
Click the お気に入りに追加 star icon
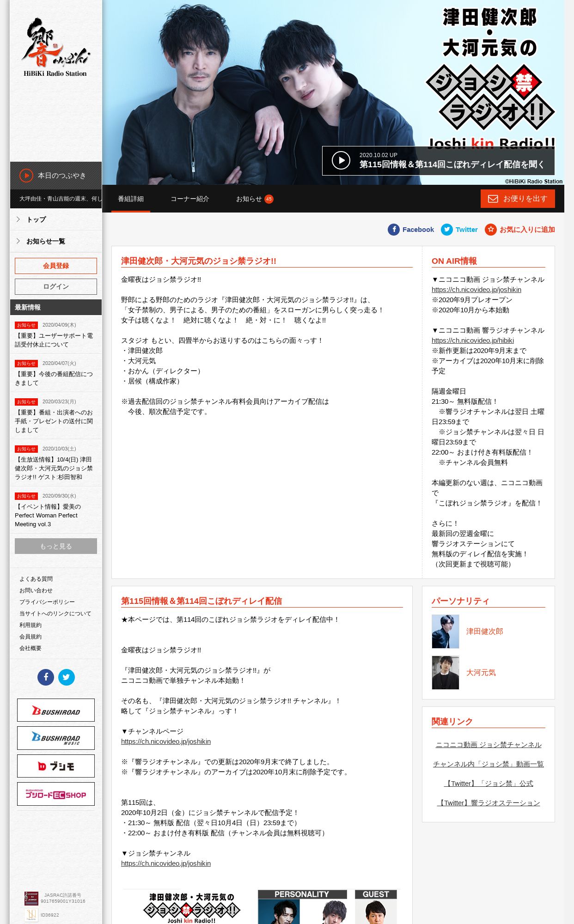(x=491, y=230)
